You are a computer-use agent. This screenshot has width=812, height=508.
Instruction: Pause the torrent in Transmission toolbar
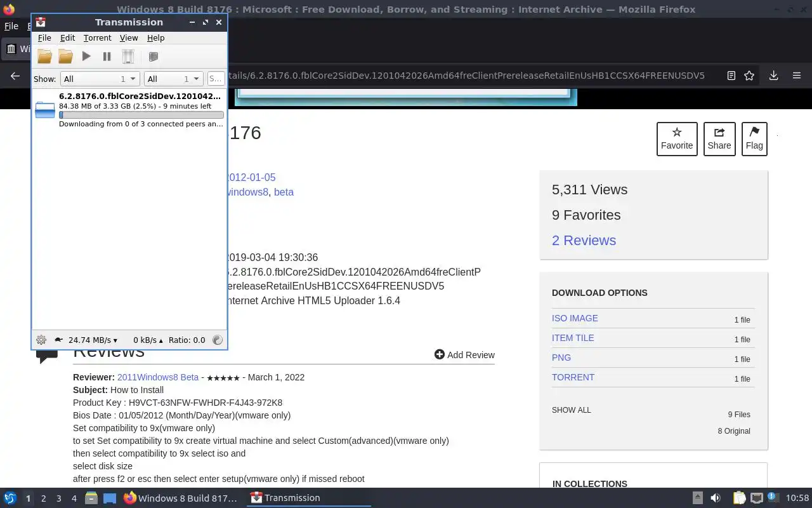(x=107, y=57)
